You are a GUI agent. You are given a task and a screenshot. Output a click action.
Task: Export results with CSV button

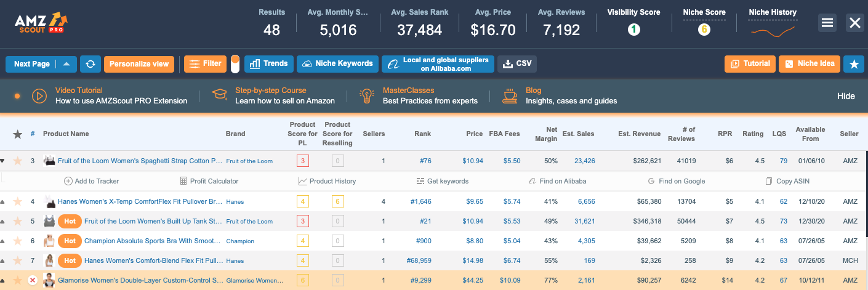point(517,64)
